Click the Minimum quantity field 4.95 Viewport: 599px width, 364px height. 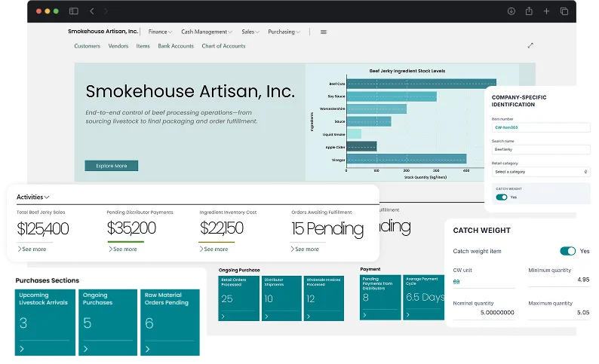pos(559,280)
